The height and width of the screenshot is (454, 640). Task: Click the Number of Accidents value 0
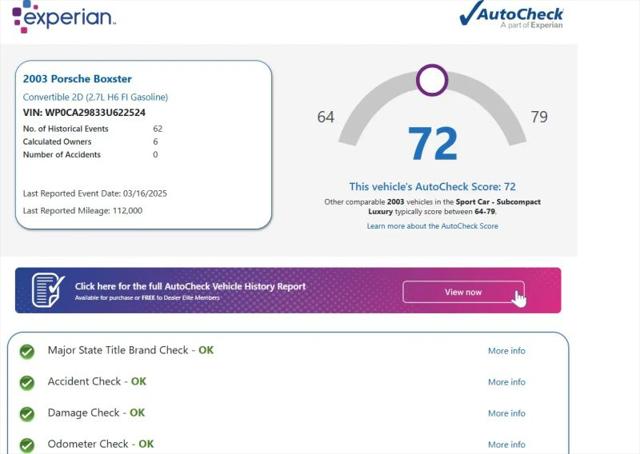[156, 155]
